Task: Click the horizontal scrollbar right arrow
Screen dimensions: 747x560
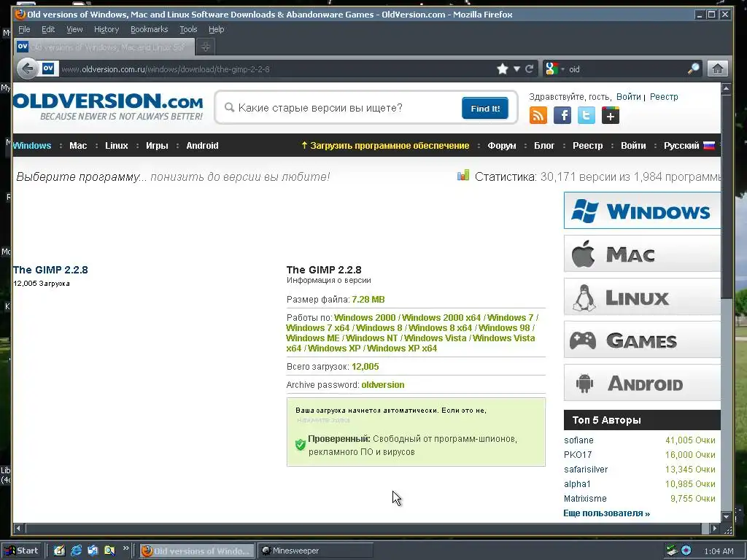Action: tap(713, 528)
